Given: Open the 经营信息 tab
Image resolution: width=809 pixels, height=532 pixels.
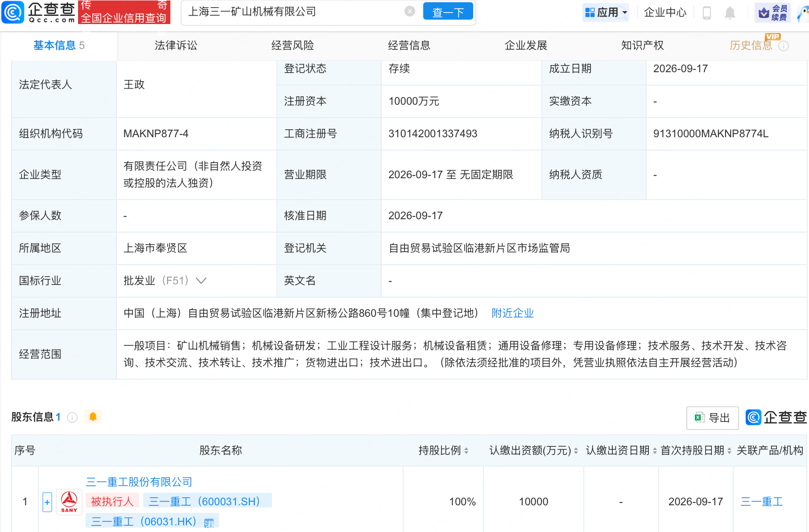Looking at the screenshot, I should click(409, 45).
